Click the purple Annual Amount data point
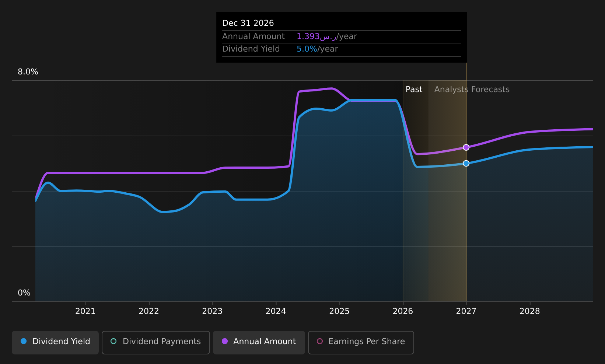 point(466,147)
